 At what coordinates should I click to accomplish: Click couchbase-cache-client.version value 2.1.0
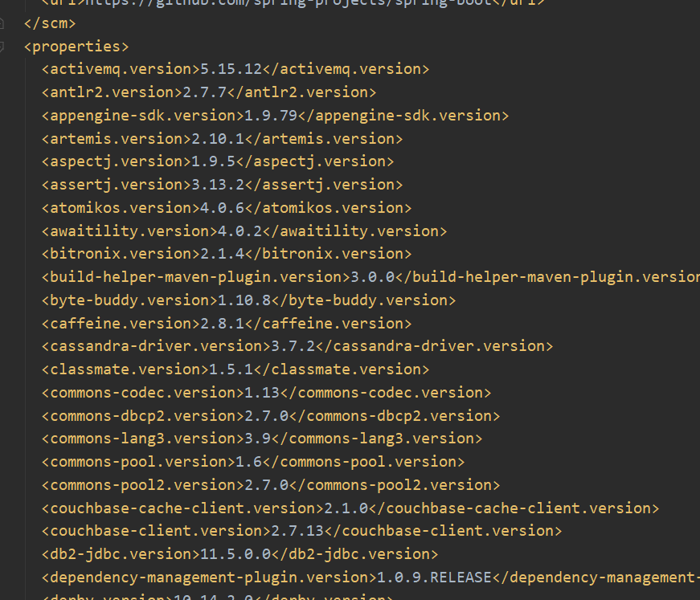346,508
